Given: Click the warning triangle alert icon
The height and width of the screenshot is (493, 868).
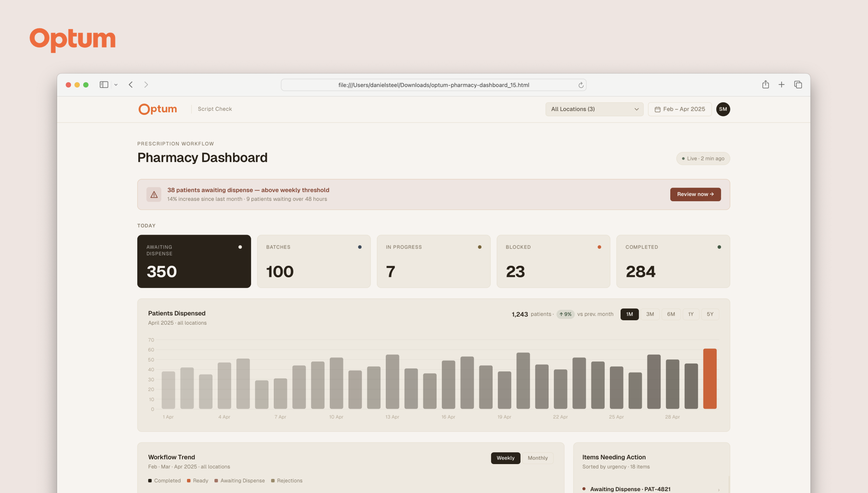Looking at the screenshot, I should click(154, 195).
